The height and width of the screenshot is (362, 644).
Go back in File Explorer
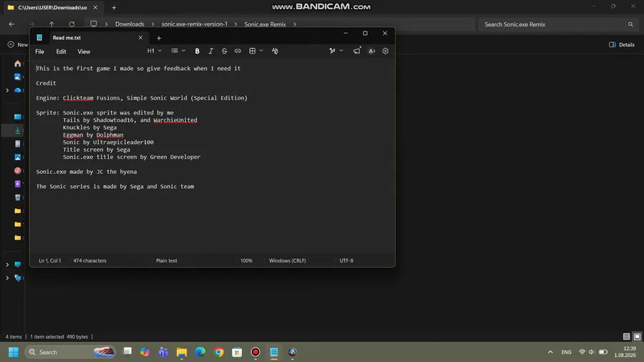pyautogui.click(x=11, y=24)
